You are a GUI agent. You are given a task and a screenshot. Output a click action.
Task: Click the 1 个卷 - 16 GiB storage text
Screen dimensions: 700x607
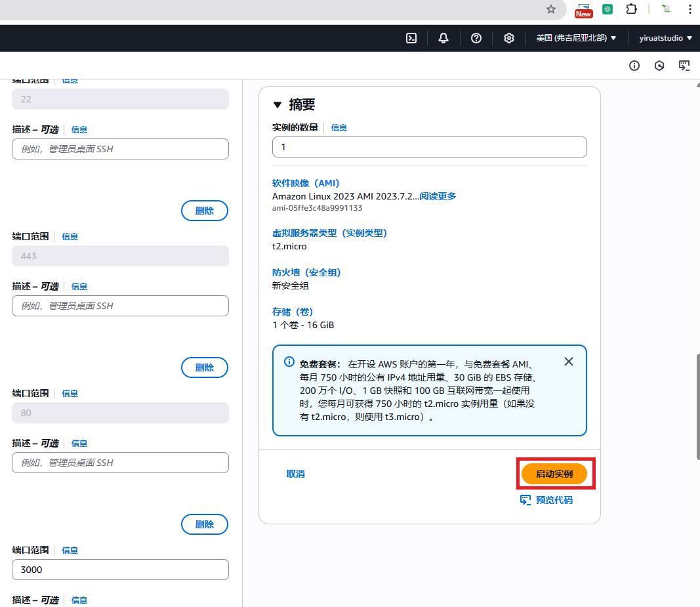tap(303, 325)
